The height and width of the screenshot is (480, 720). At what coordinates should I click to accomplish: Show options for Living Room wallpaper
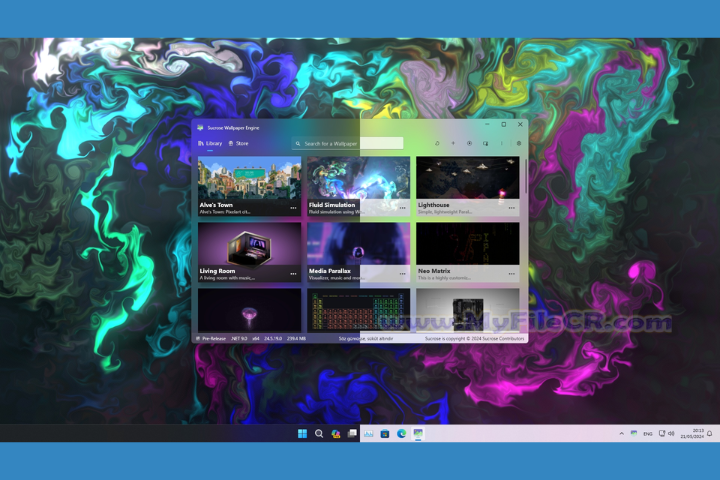[x=293, y=273]
